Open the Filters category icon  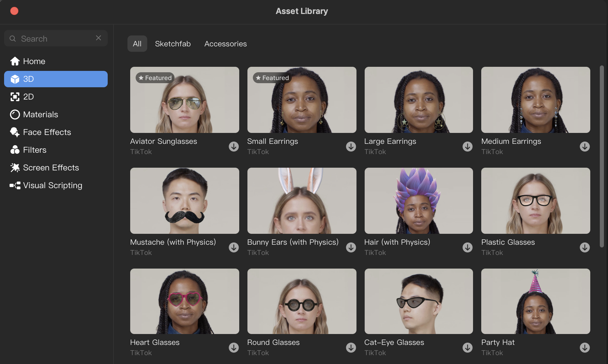[15, 150]
